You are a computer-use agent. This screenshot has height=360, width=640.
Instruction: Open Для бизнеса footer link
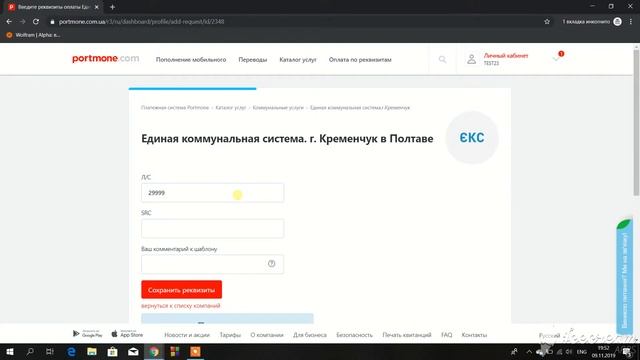pos(310,335)
